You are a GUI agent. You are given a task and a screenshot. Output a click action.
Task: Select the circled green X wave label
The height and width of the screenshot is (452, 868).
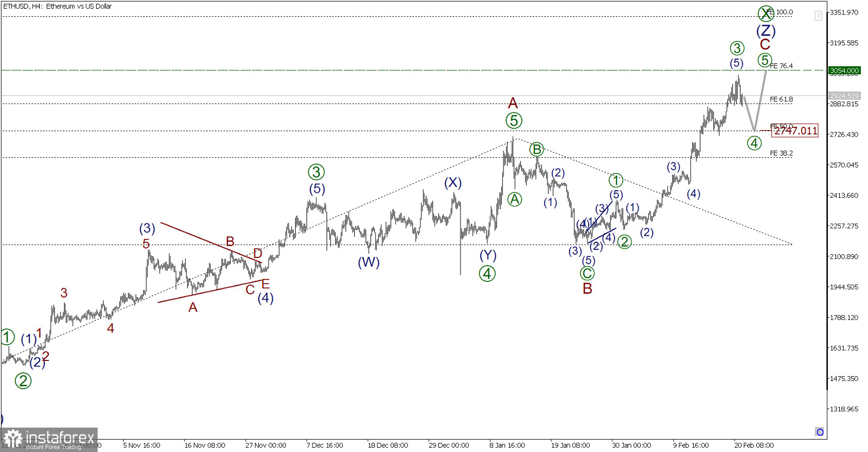(766, 13)
